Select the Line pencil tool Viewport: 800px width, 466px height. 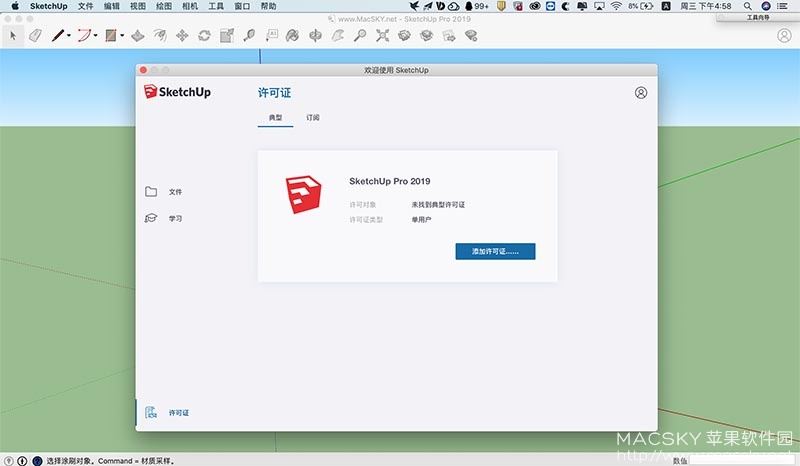[58, 36]
